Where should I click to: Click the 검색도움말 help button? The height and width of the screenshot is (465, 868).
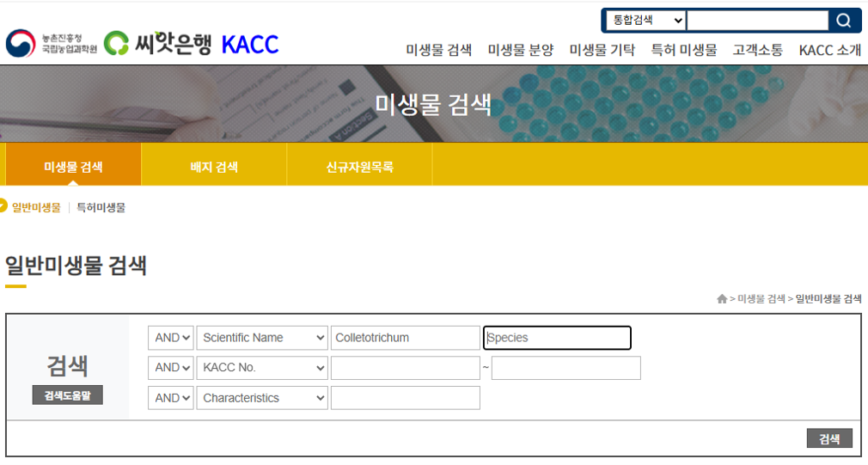click(x=68, y=395)
